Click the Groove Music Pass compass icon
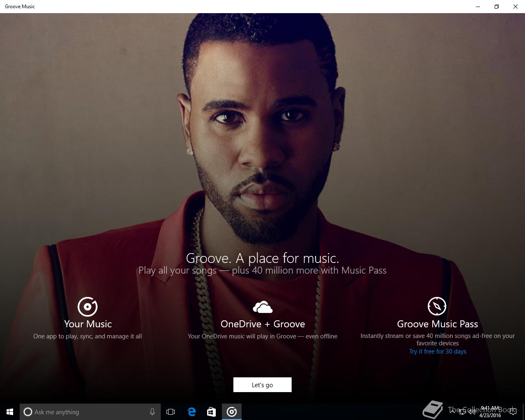Image resolution: width=525 pixels, height=420 pixels. [437, 306]
